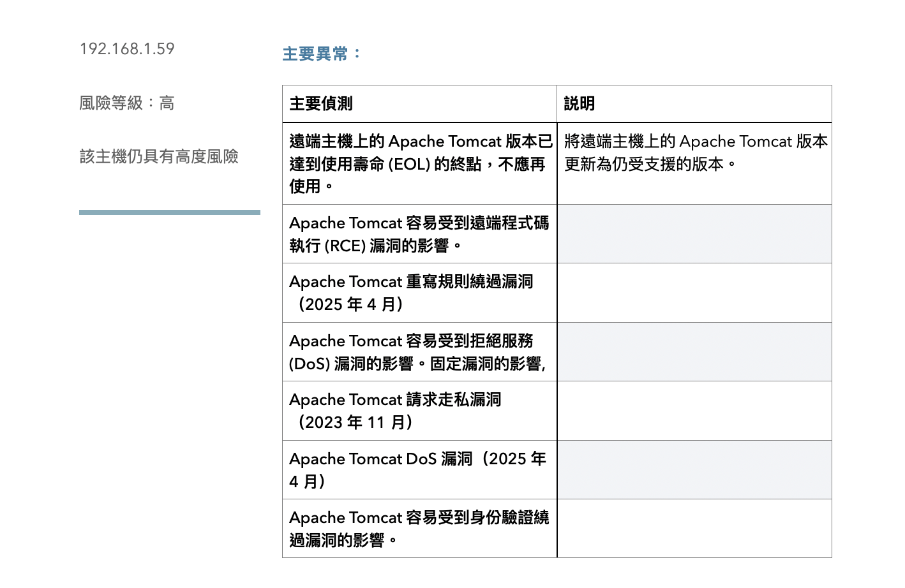Select the Tomcat EOL 使用壽命 detection cell
Image resolution: width=905 pixels, height=588 pixels.
tap(419, 164)
